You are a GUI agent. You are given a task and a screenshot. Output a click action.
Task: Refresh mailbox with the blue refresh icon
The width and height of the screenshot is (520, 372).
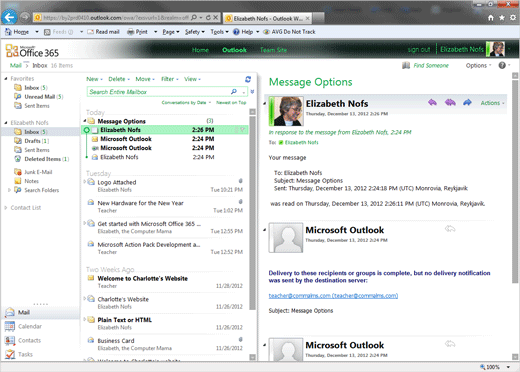click(248, 79)
